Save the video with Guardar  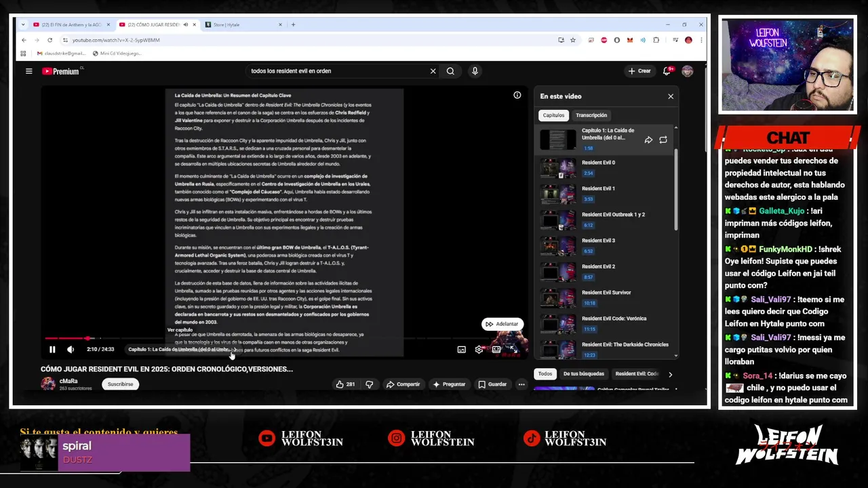tap(492, 384)
